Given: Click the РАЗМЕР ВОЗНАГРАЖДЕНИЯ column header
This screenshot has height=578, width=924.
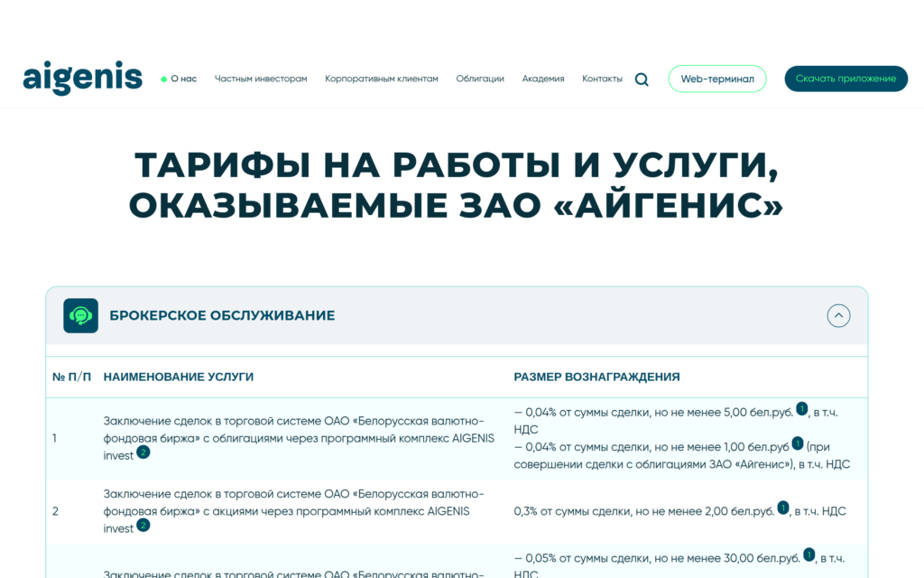Looking at the screenshot, I should coord(596,377).
